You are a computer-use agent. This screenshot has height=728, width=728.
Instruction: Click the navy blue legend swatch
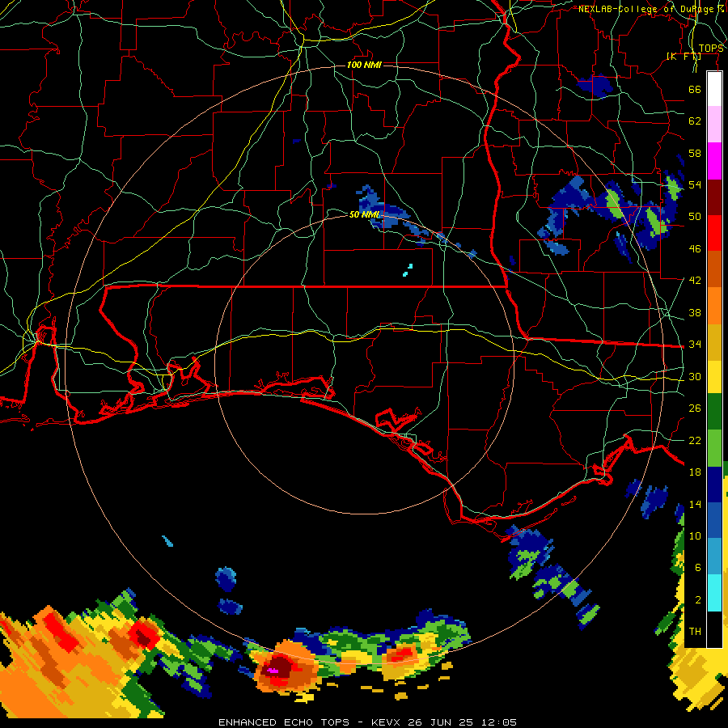click(x=714, y=485)
